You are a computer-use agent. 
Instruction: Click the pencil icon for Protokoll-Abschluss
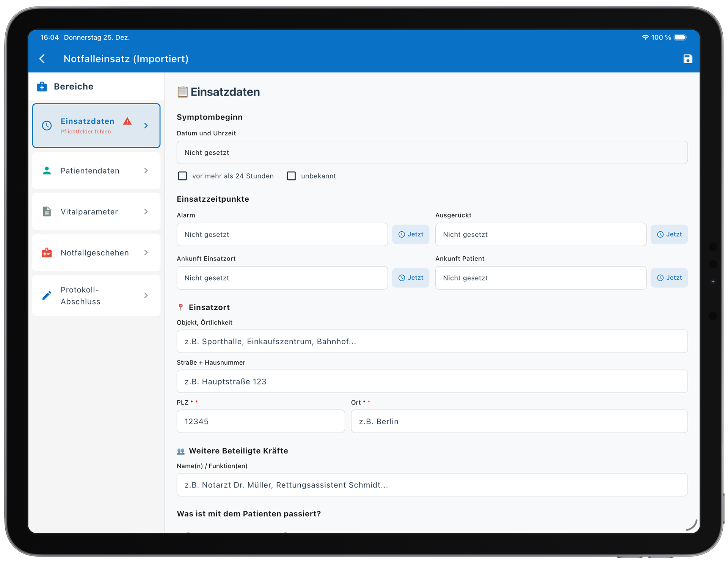point(47,295)
